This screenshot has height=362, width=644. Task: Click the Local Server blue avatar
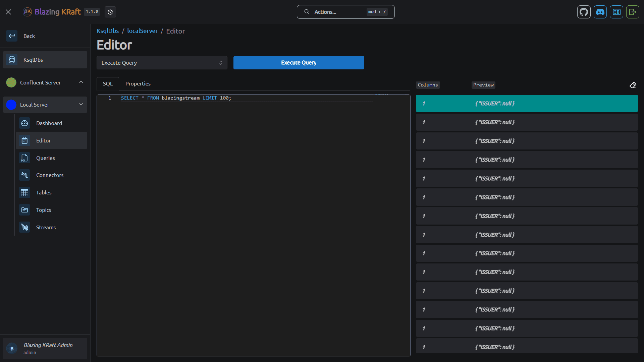pos(11,105)
